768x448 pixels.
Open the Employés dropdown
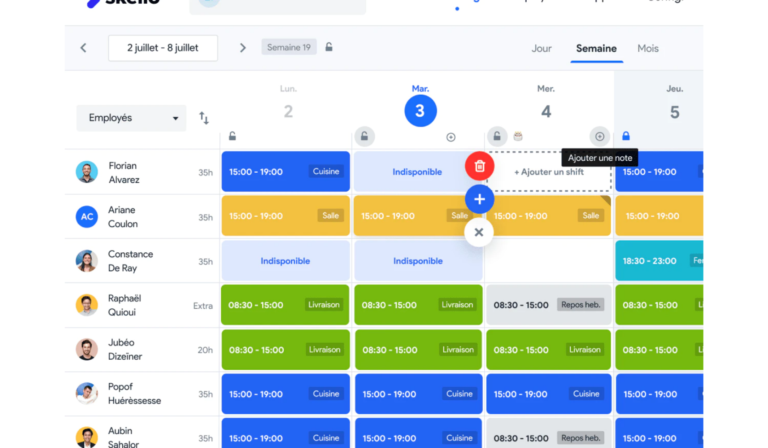tap(131, 118)
